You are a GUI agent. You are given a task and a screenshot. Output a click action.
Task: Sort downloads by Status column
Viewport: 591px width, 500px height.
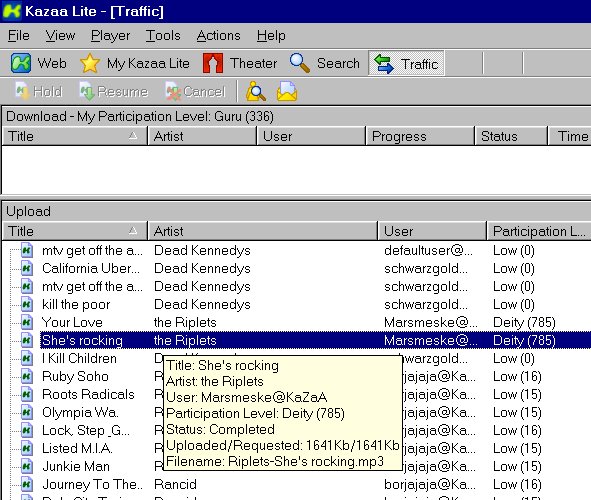[x=511, y=136]
